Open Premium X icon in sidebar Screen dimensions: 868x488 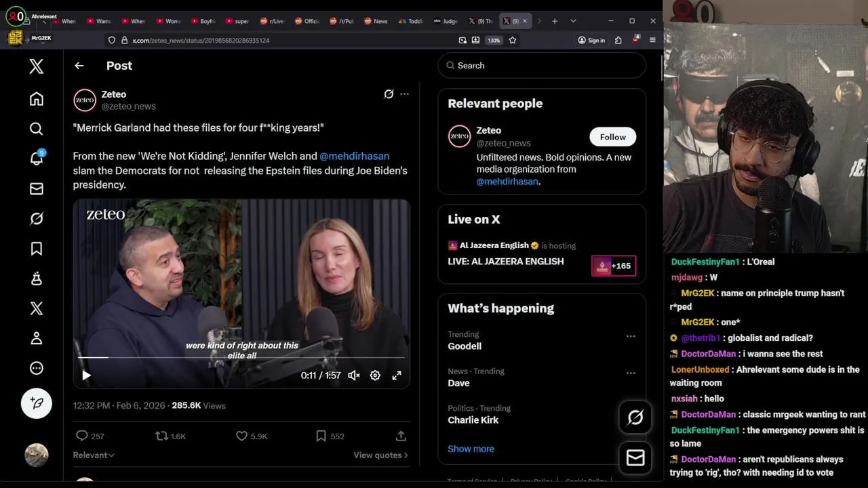coord(37,308)
